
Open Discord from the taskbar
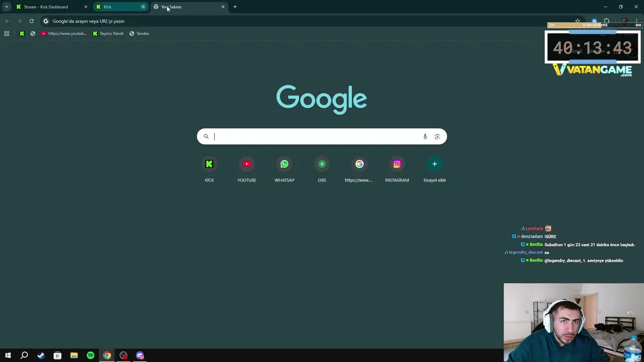coord(140,355)
